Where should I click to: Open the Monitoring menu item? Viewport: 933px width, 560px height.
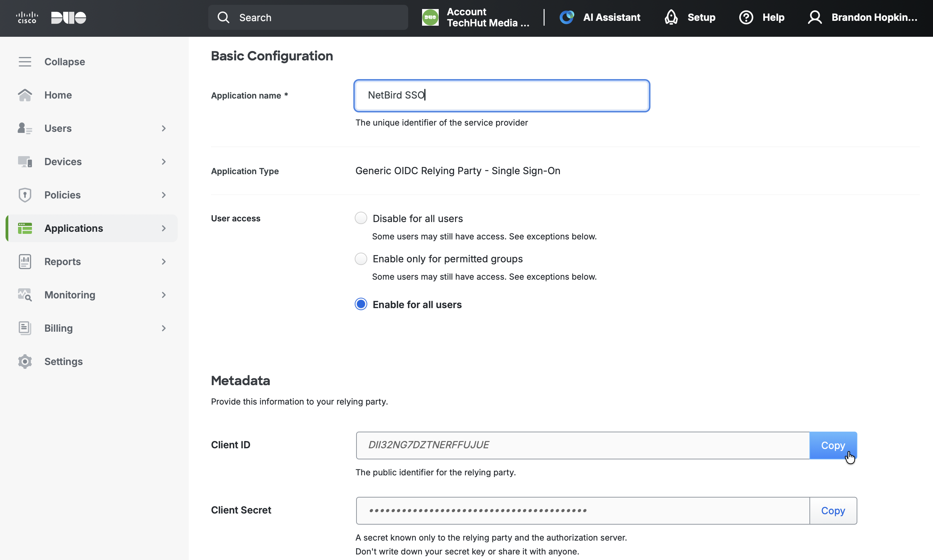[70, 295]
